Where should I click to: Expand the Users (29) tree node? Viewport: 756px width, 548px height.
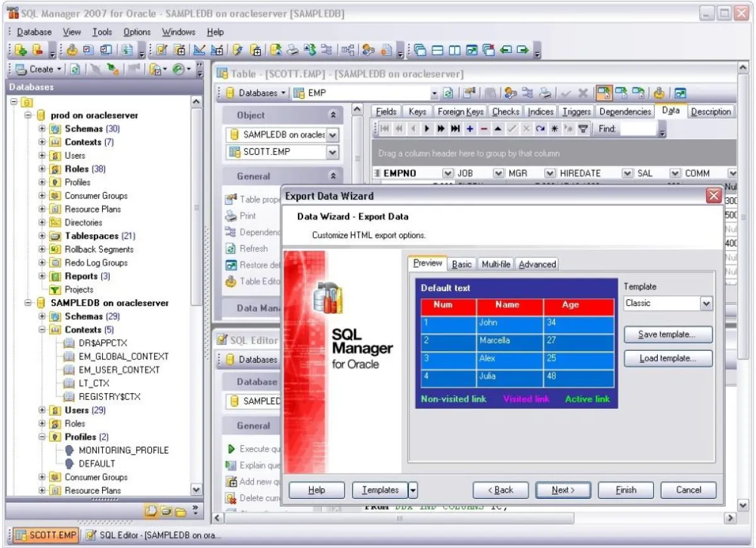[x=42, y=410]
